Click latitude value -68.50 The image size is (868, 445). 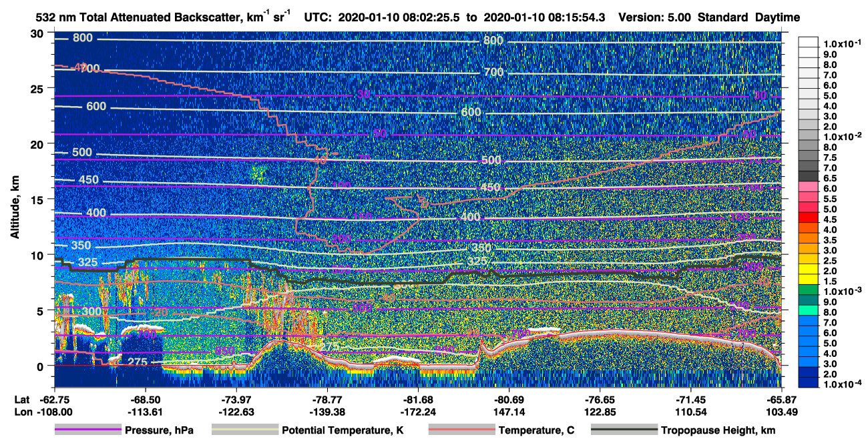[145, 399]
